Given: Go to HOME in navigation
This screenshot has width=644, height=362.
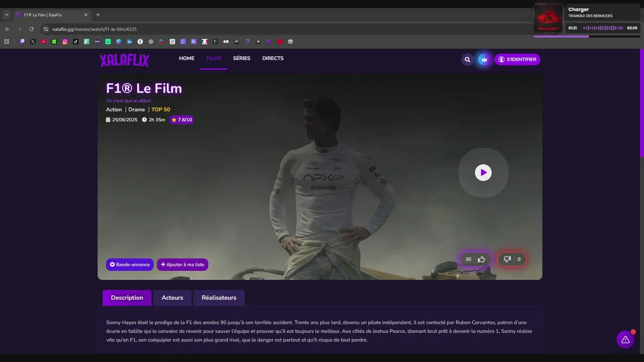Looking at the screenshot, I should point(187,58).
